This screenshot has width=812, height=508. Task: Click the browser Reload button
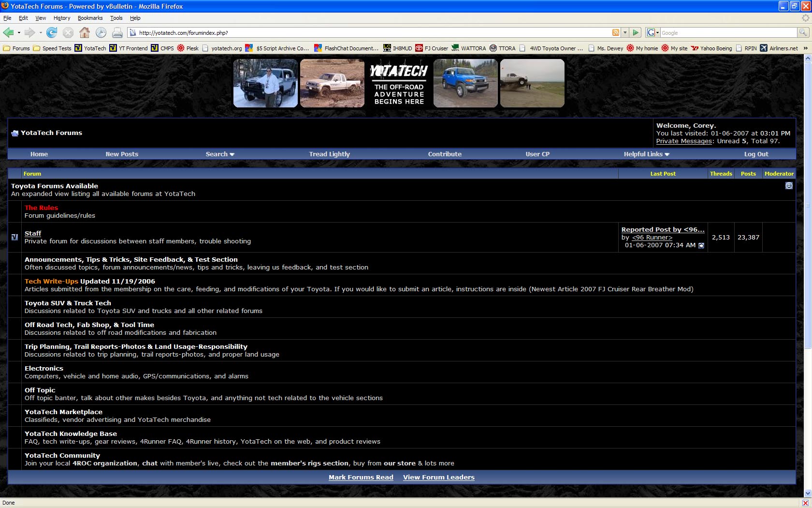pos(52,32)
